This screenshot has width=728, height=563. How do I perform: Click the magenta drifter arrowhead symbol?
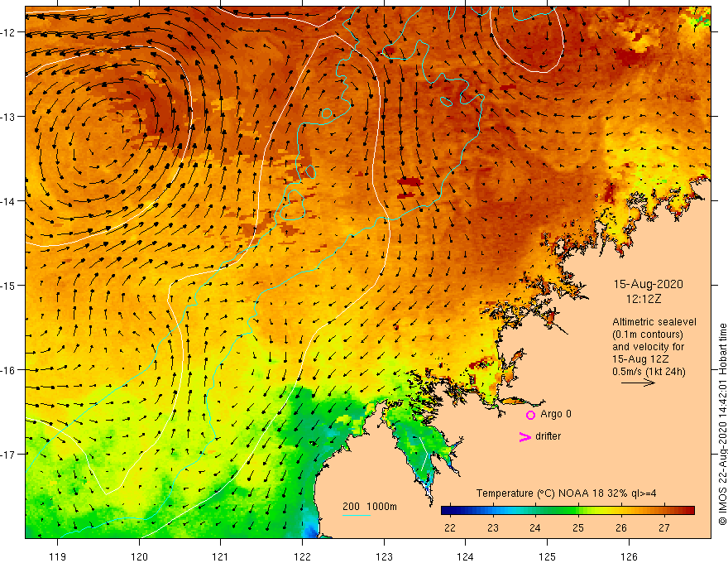[525, 437]
